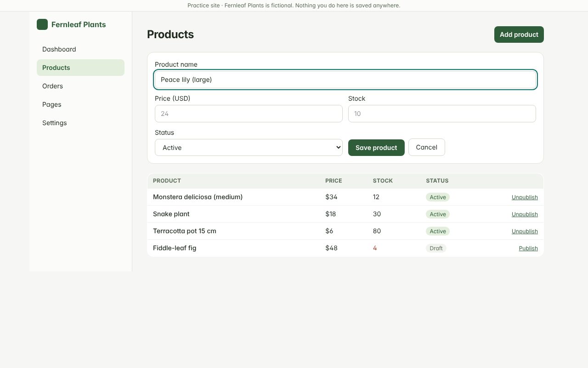Click the STATUS column header

(437, 181)
